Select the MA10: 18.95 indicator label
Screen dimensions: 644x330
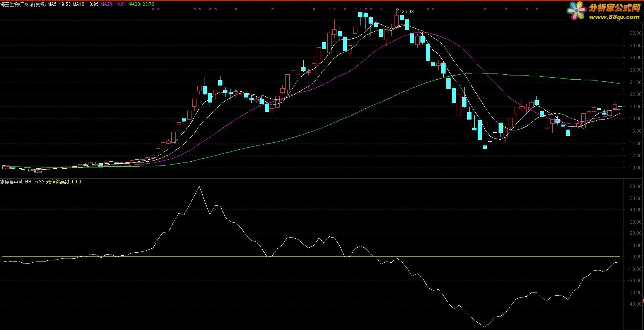pyautogui.click(x=85, y=4)
